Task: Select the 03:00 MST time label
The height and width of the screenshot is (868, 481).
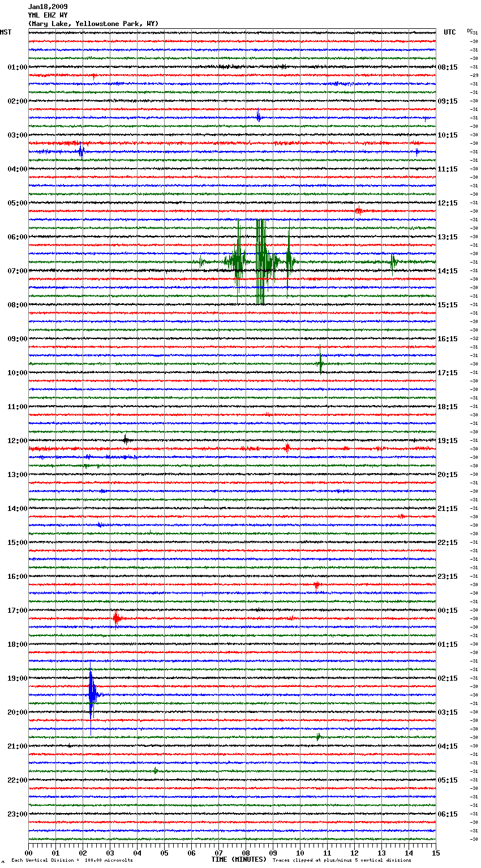Action: 18,135
